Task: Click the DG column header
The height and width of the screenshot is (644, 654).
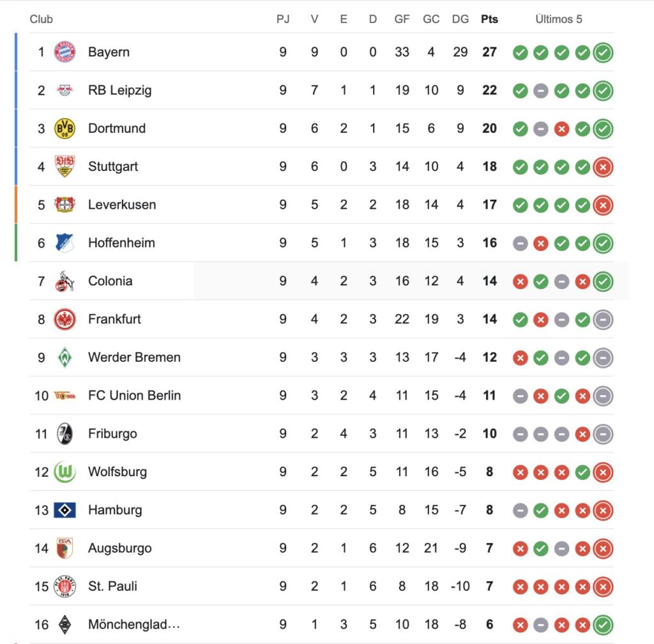Action: click(x=460, y=19)
